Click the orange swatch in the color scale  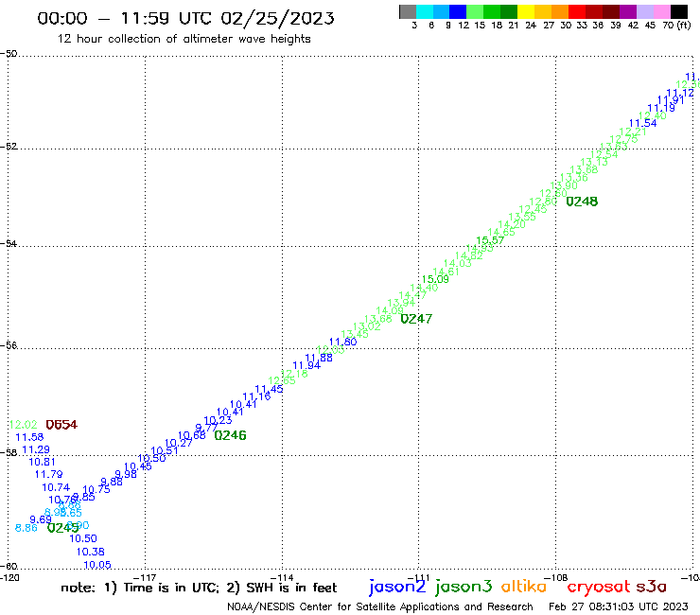(x=560, y=11)
